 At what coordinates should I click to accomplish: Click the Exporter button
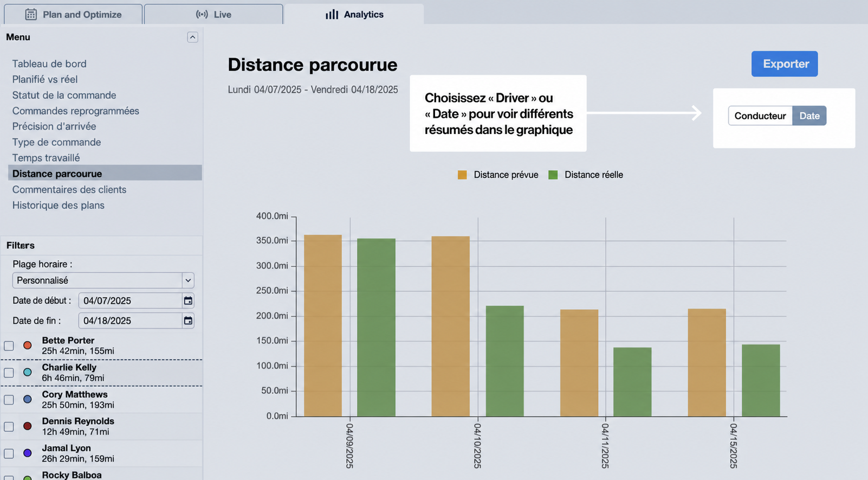coord(785,64)
